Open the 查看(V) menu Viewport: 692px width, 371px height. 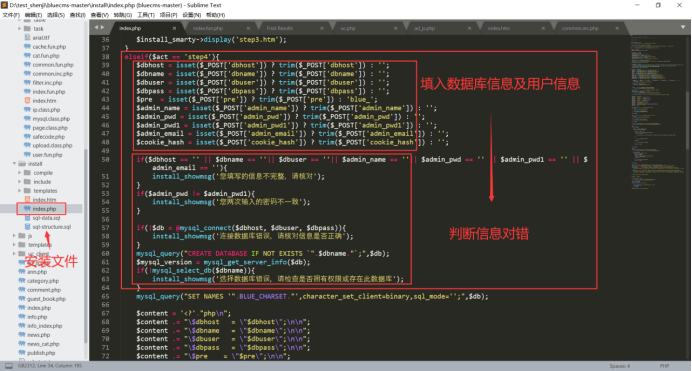click(x=100, y=15)
